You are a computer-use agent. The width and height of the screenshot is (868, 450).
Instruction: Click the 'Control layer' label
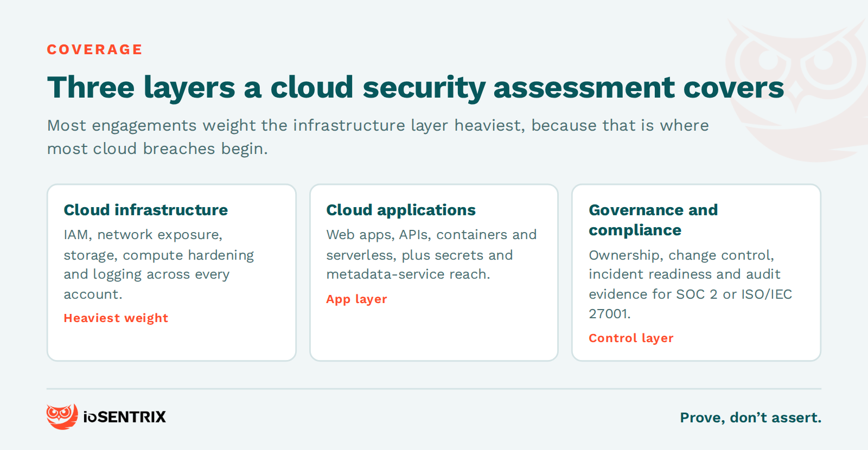pos(631,338)
